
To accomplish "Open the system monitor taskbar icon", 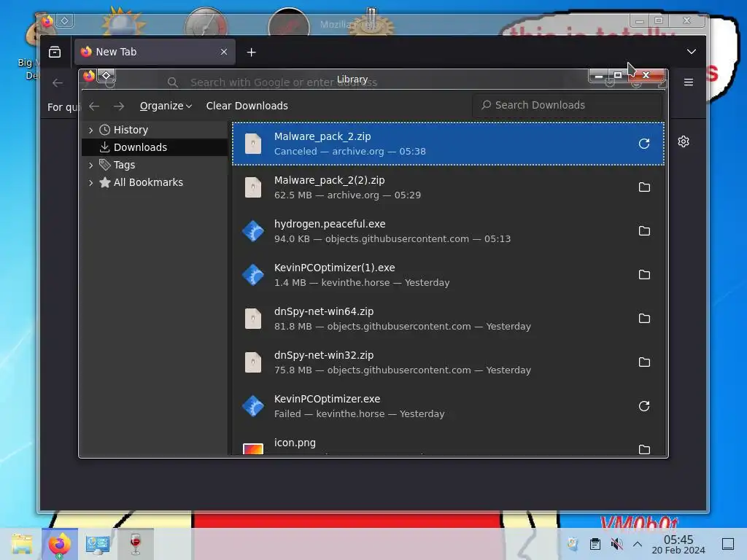I will 98,544.
